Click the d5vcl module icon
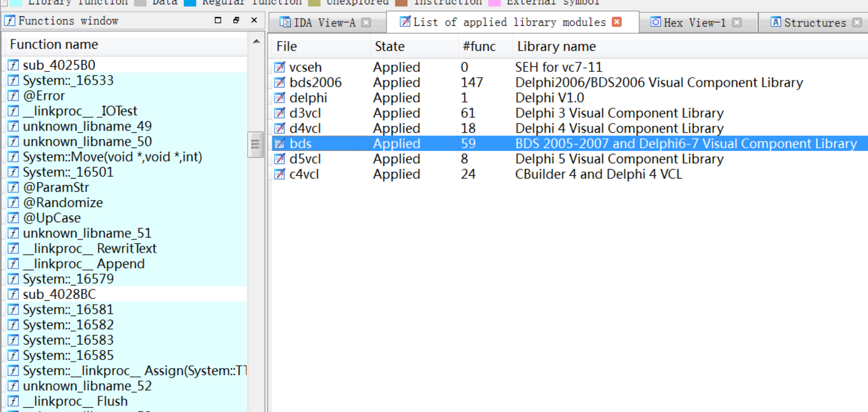The height and width of the screenshot is (412, 868). (x=279, y=159)
